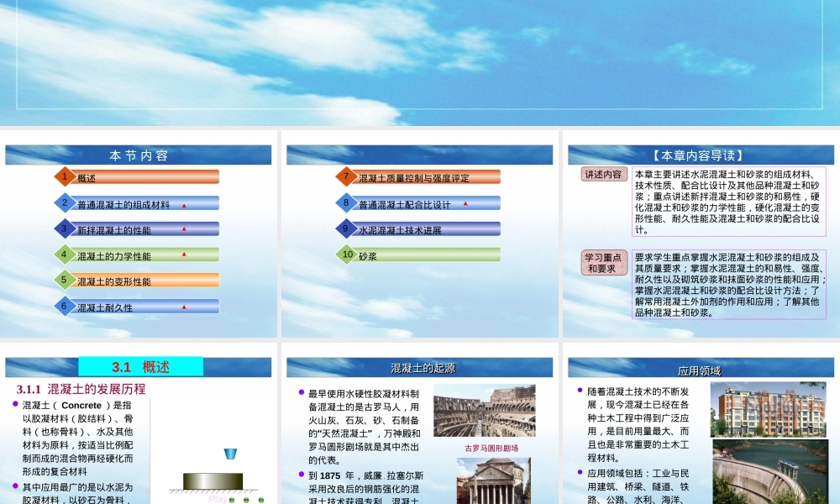Click the dark blue diamond number 3
Image resolution: width=840 pixels, height=504 pixels.
(x=65, y=228)
